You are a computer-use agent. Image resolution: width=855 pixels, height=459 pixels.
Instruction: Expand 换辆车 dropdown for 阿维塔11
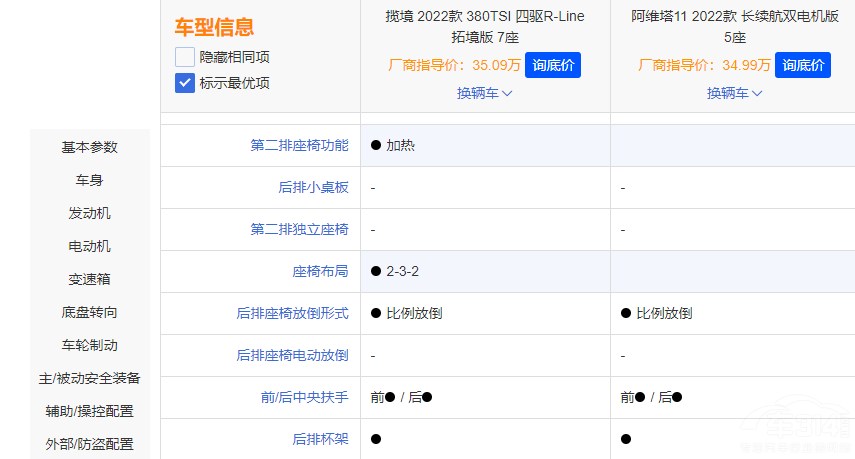pyautogui.click(x=735, y=93)
